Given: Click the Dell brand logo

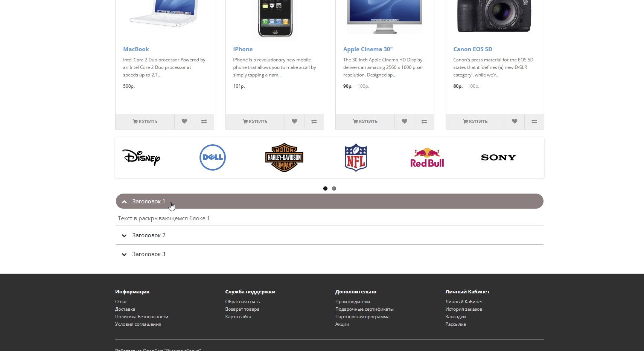Looking at the screenshot, I should (x=213, y=157).
